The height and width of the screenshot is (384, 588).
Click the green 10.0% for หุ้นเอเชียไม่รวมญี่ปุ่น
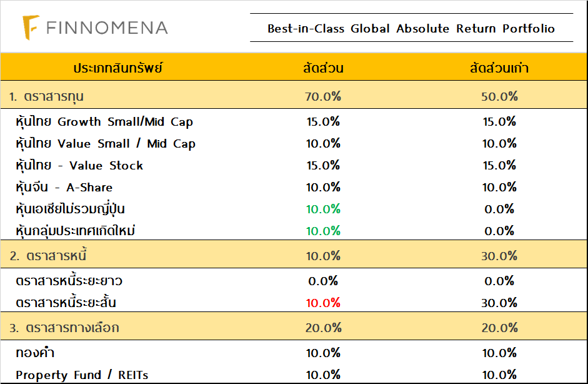click(x=323, y=209)
